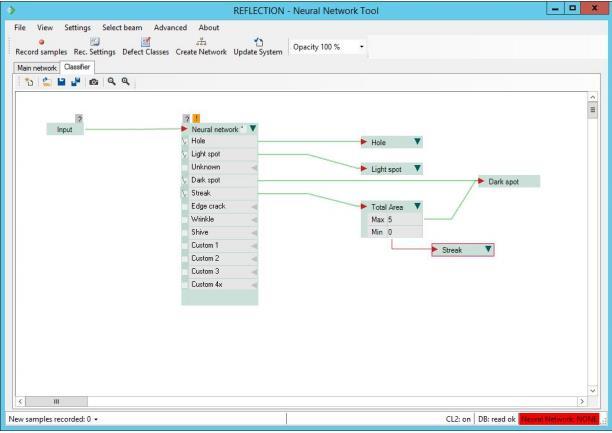612x433 pixels.
Task: Click the application logo in the title bar
Action: (x=11, y=10)
